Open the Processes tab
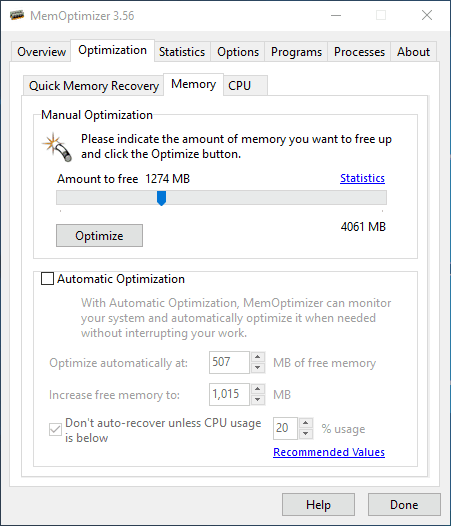The height and width of the screenshot is (526, 451). 359,52
